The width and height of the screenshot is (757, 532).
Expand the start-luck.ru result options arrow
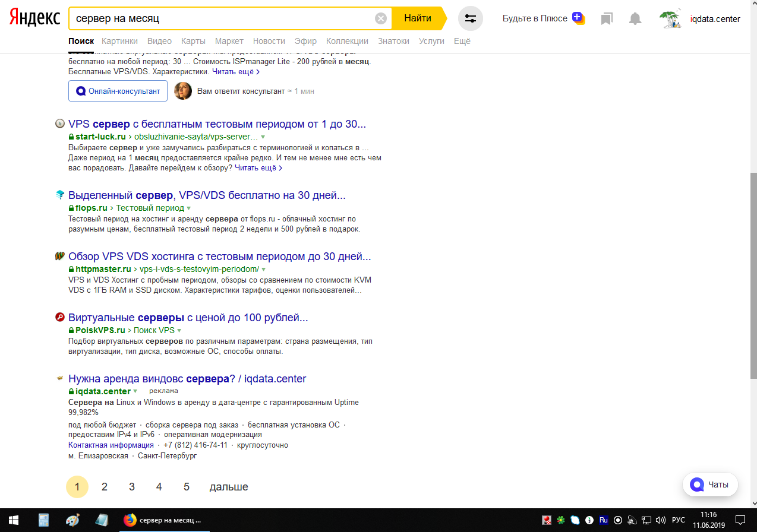263,137
